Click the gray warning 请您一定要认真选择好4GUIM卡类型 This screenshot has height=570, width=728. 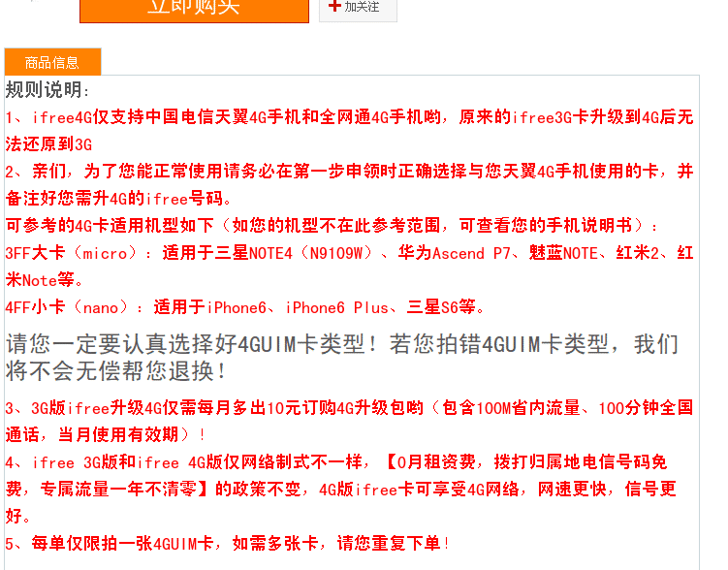[x=342, y=344]
